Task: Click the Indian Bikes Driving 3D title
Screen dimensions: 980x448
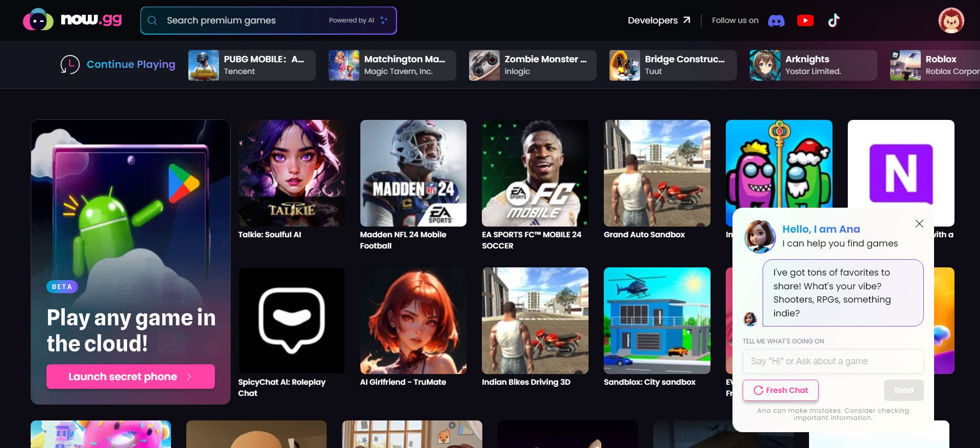Action: tap(526, 382)
